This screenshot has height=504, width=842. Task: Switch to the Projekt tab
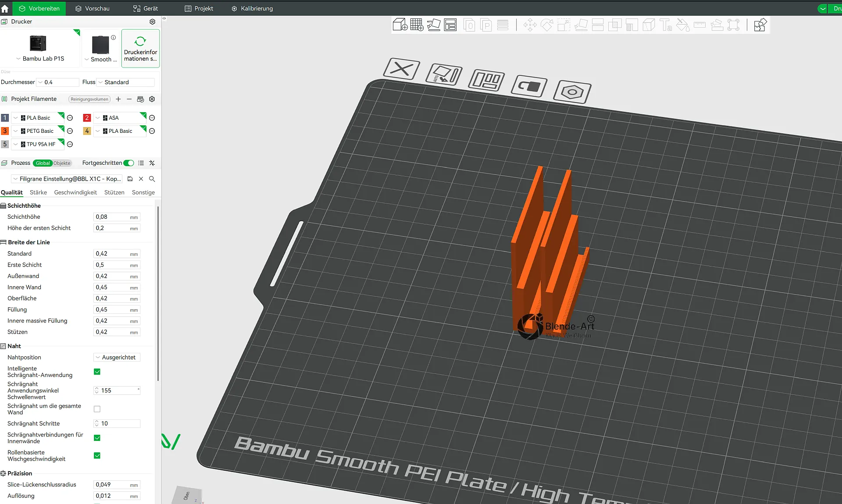click(x=199, y=8)
